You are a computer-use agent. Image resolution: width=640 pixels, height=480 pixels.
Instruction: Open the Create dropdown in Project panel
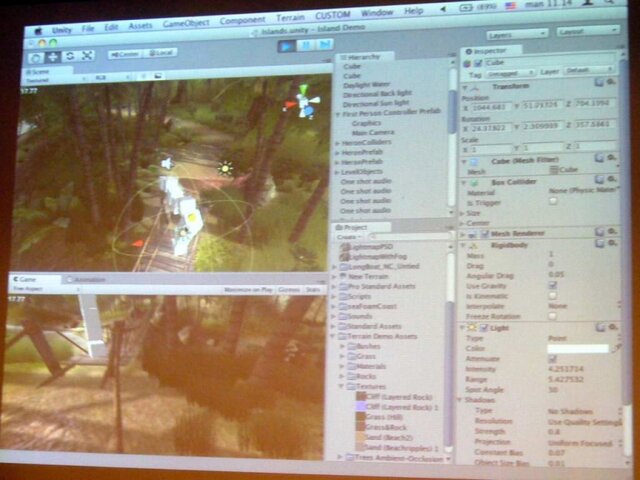pos(349,237)
